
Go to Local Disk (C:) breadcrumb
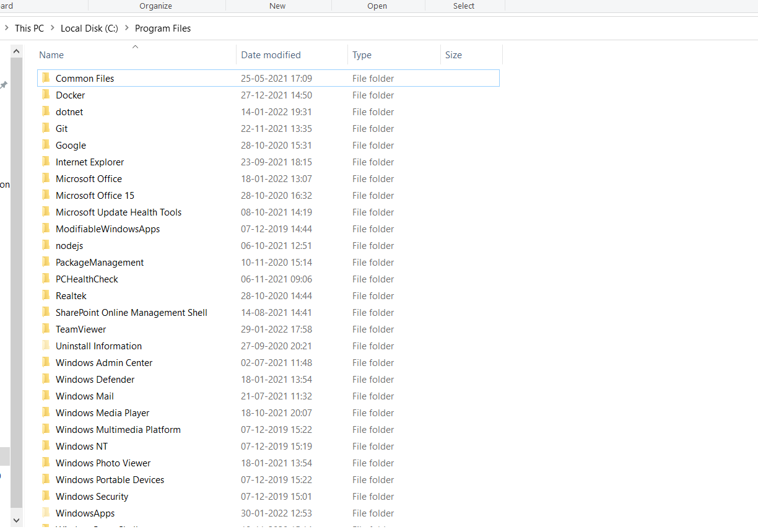click(x=89, y=28)
